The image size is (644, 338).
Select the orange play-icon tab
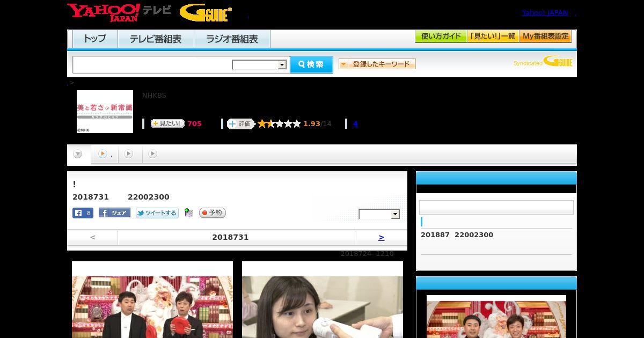(105, 155)
